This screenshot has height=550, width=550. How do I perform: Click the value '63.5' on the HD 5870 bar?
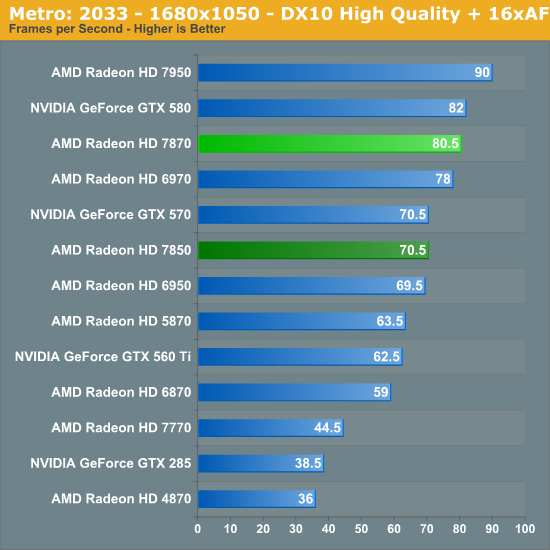390,321
